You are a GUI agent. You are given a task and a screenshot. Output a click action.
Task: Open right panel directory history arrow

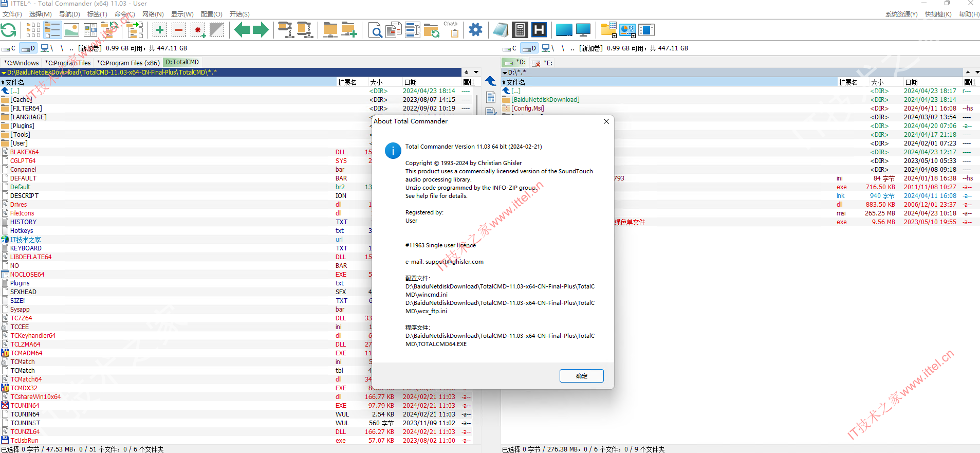pyautogui.click(x=977, y=73)
